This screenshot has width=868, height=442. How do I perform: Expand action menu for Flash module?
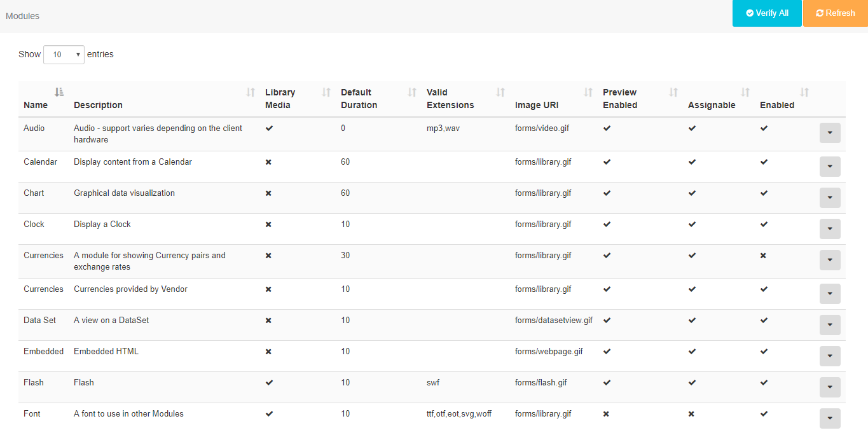click(x=830, y=387)
